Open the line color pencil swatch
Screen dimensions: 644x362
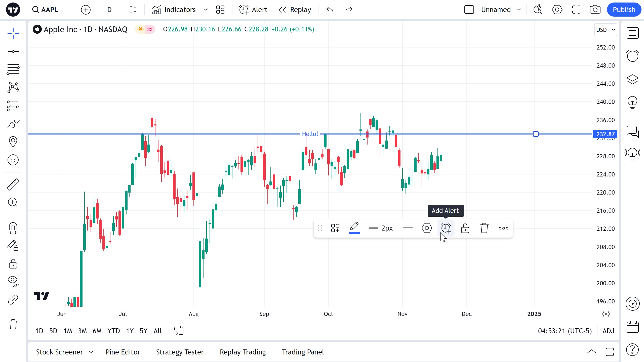354,228
